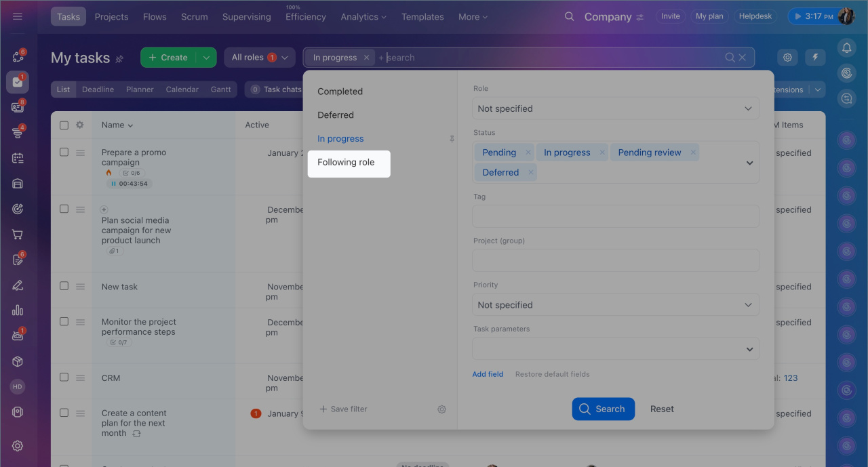868x467 pixels.
Task: Click magnifier icon in top bar
Action: click(570, 16)
